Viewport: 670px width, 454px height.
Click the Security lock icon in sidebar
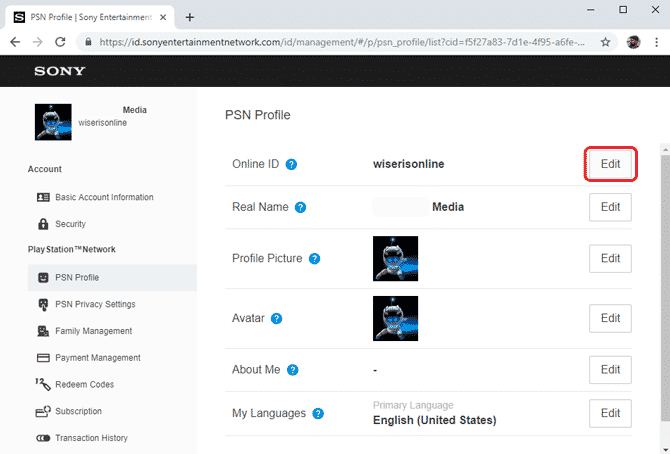tap(43, 224)
